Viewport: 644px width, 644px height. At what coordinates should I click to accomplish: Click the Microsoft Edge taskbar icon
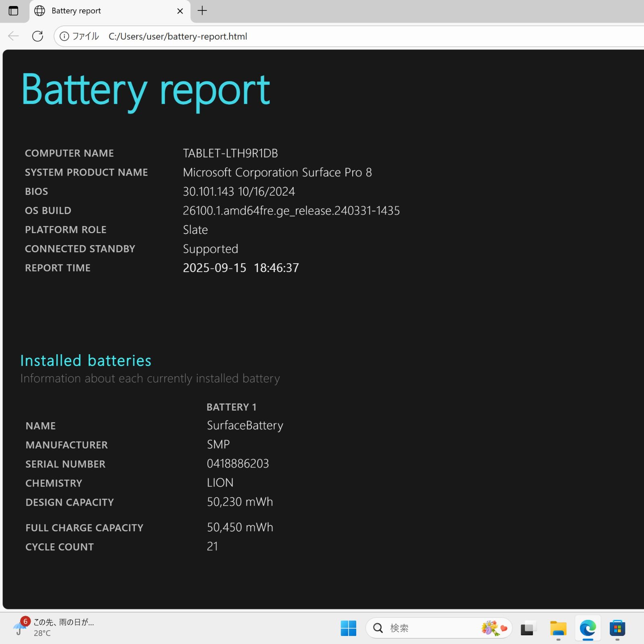pos(588,628)
